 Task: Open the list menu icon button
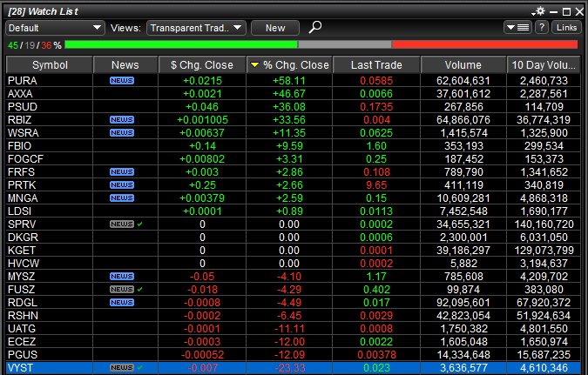pyautogui.click(x=517, y=27)
